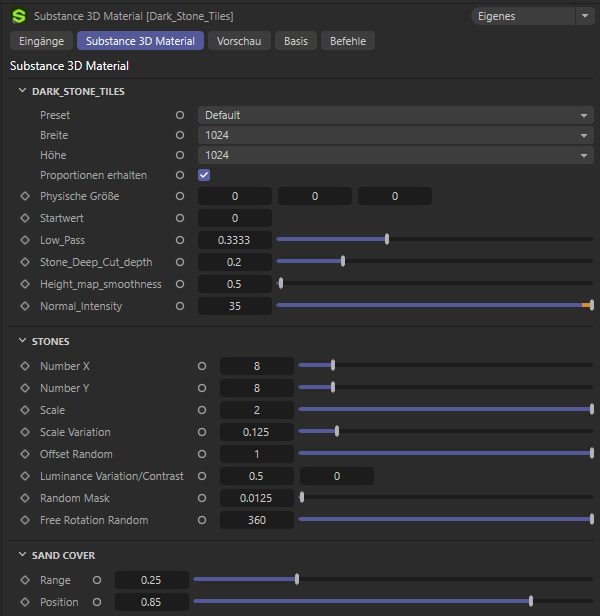This screenshot has width=600, height=616.
Task: Click Luminance Contrast second field showing 0
Action: [337, 476]
